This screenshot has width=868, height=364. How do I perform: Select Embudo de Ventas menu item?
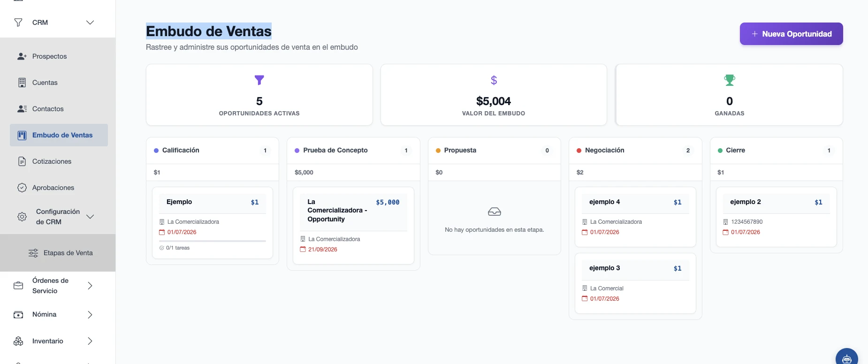point(59,135)
